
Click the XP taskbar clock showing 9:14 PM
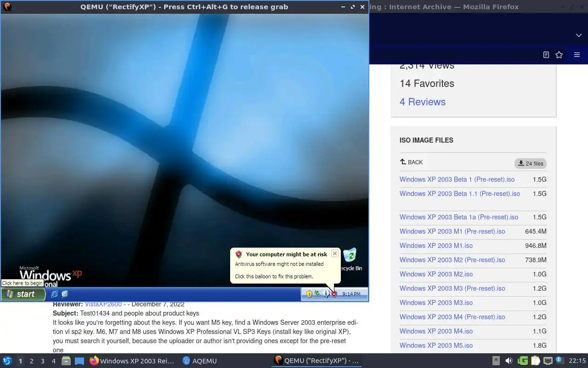point(351,294)
